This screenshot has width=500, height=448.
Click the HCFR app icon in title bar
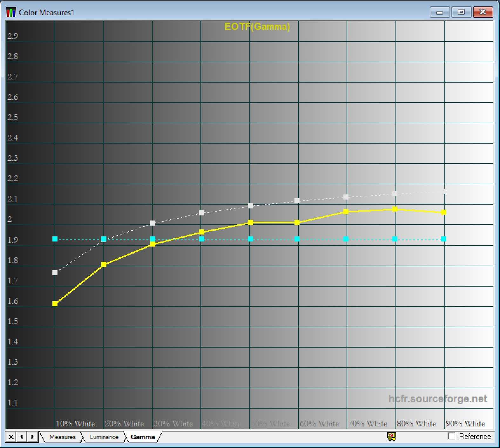[11, 12]
